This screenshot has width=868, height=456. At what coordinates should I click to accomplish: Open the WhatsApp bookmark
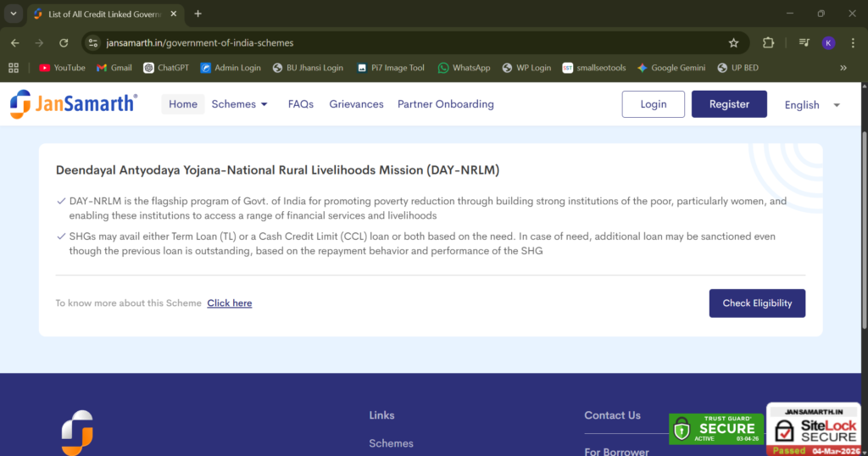coord(464,68)
